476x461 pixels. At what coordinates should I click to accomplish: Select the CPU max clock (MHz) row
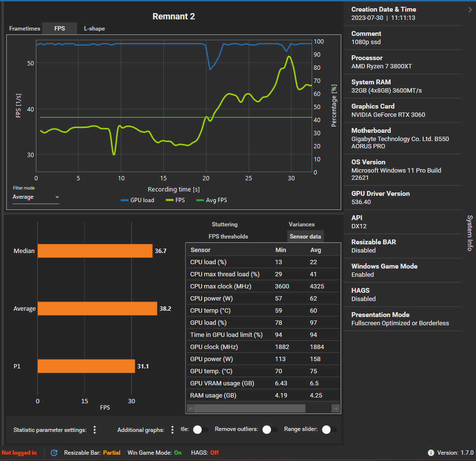pos(263,286)
